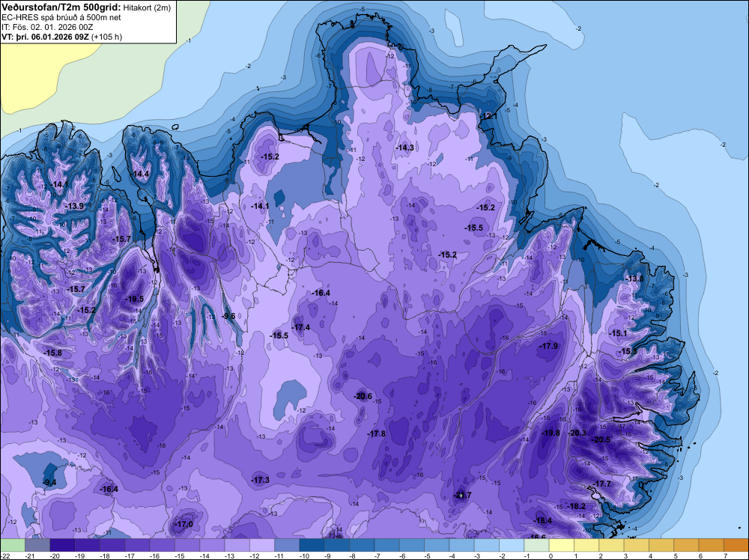This screenshot has height=560, width=749.
Task: Select the -15.8 temperature label
Action: pos(52,353)
